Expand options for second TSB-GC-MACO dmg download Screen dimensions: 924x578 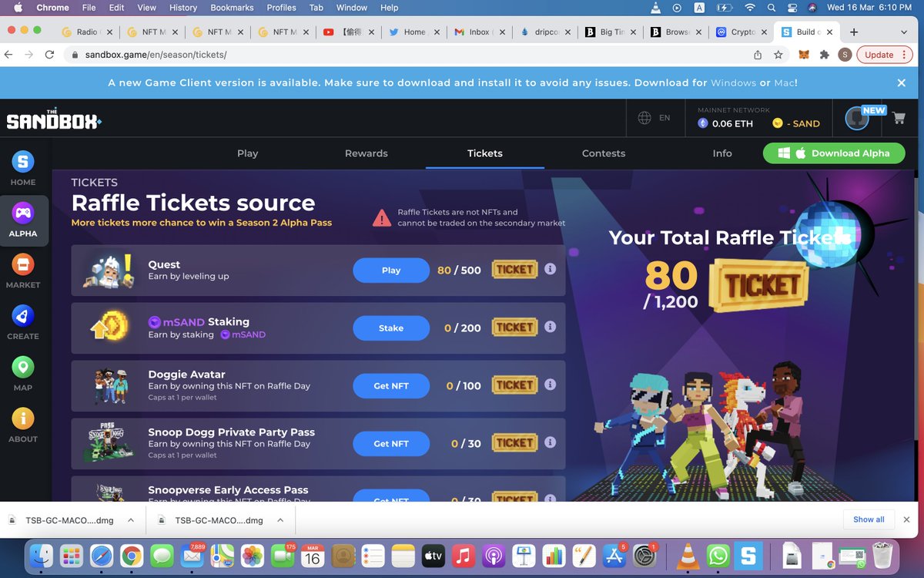pyautogui.click(x=280, y=520)
